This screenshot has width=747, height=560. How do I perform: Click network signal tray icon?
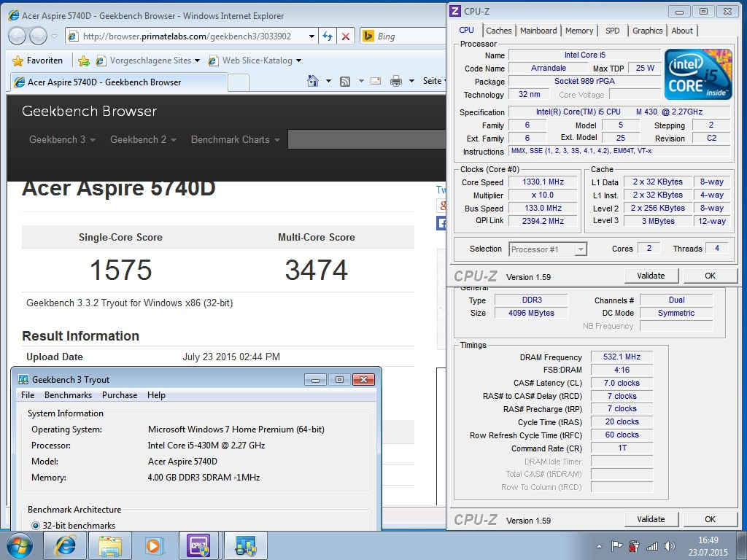pyautogui.click(x=651, y=546)
